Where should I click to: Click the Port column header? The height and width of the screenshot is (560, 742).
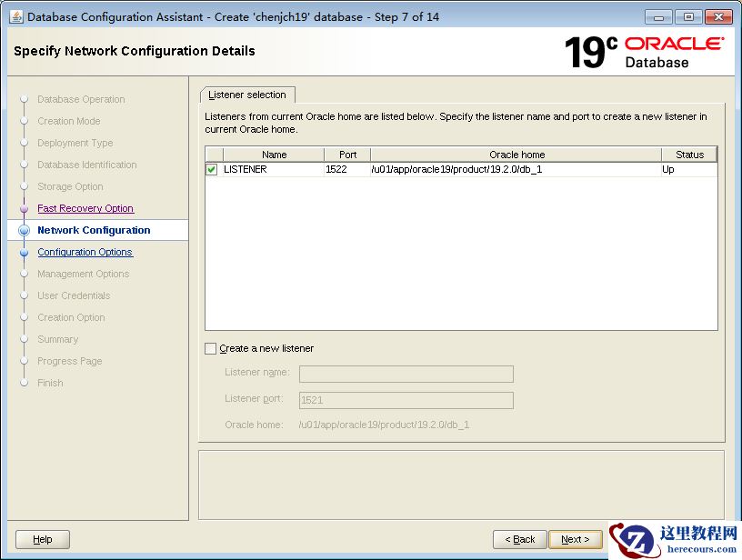[x=347, y=155]
